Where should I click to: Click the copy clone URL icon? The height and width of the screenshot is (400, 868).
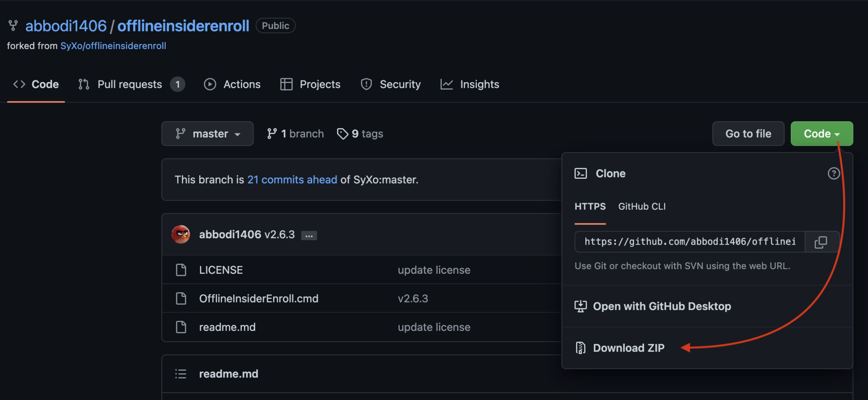tap(821, 242)
